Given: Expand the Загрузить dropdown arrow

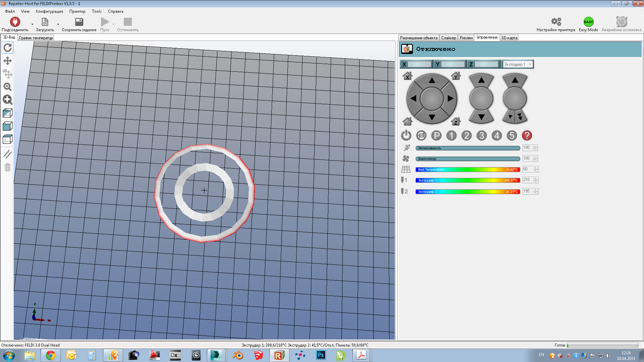Looking at the screenshot, I should [58, 24].
